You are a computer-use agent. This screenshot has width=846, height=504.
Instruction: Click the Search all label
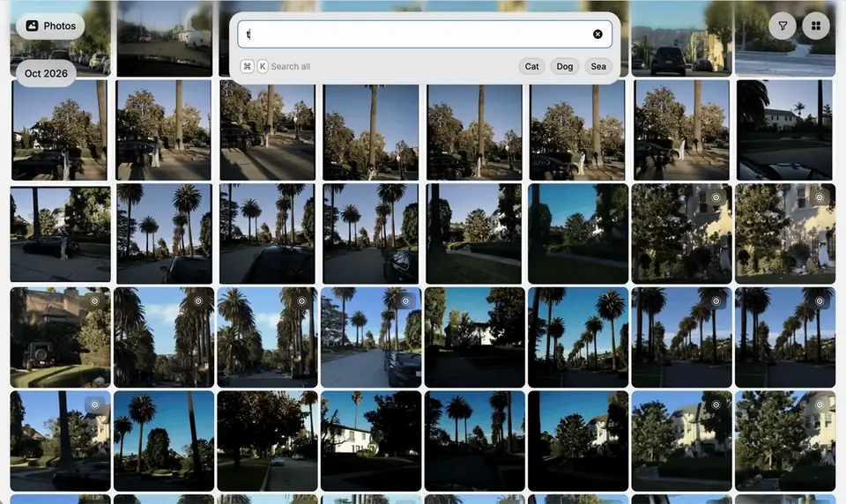coord(290,66)
